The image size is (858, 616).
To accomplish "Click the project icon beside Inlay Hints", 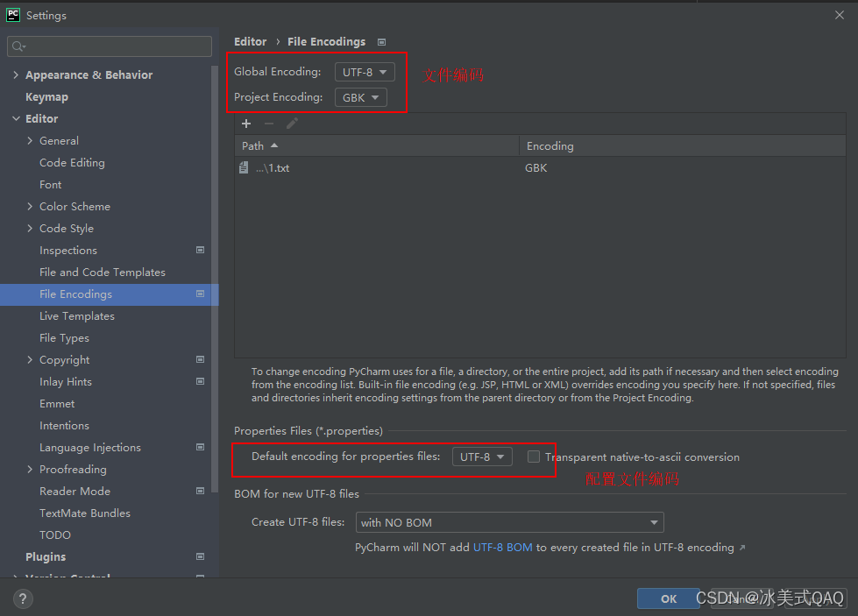I will click(201, 381).
